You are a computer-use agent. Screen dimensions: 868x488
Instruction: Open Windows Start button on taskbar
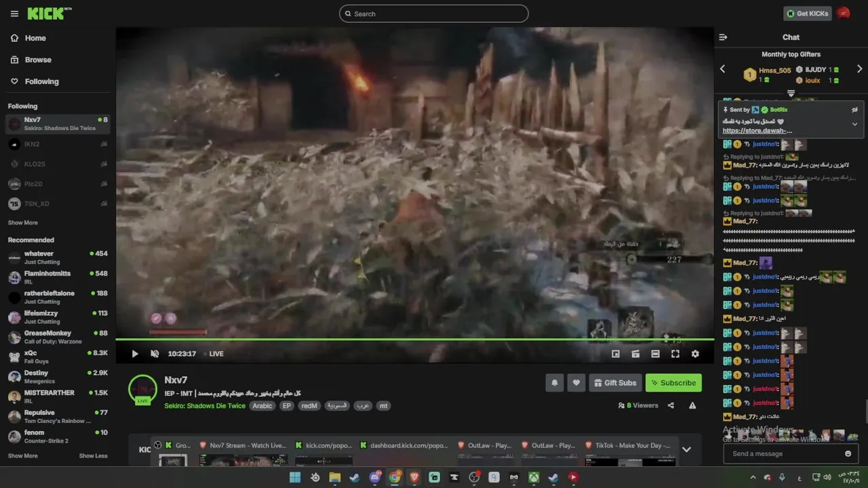point(295,477)
